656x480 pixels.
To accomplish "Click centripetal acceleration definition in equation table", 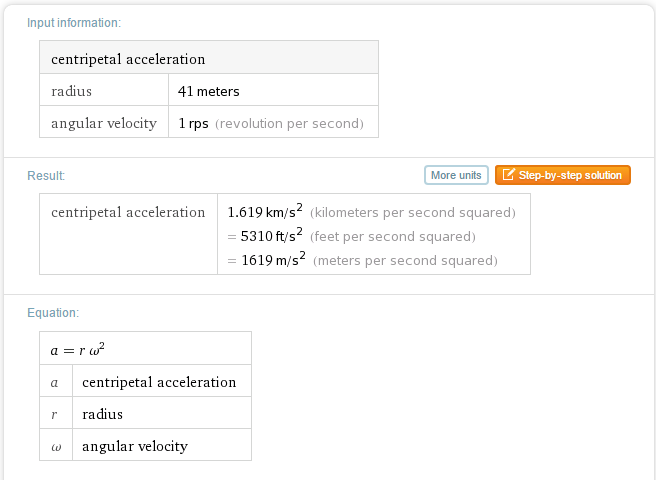I will (x=159, y=382).
